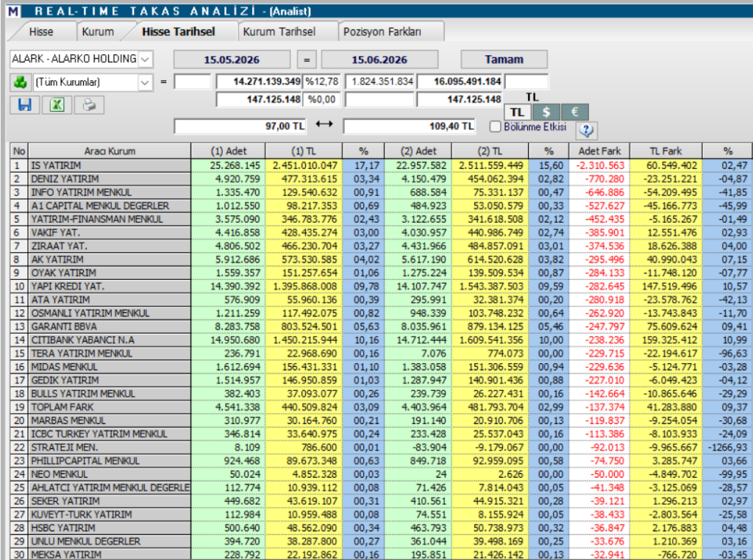This screenshot has height=560, width=753.
Task: Select the TERA YATIRIM MENKUL row
Action: pyautogui.click(x=382, y=353)
